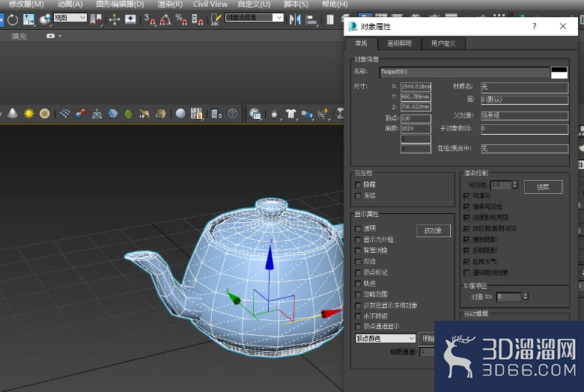Click the black and white object color swatch
The height and width of the screenshot is (392, 584).
point(559,73)
